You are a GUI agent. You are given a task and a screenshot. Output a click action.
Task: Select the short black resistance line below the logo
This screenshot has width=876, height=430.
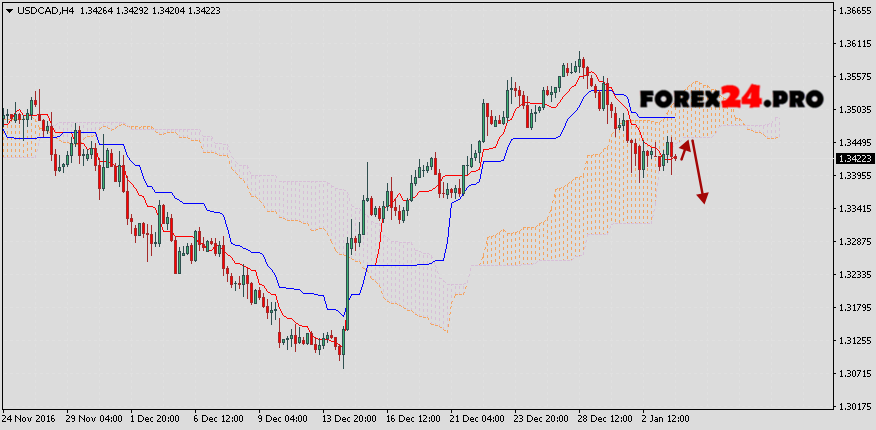tap(656, 118)
